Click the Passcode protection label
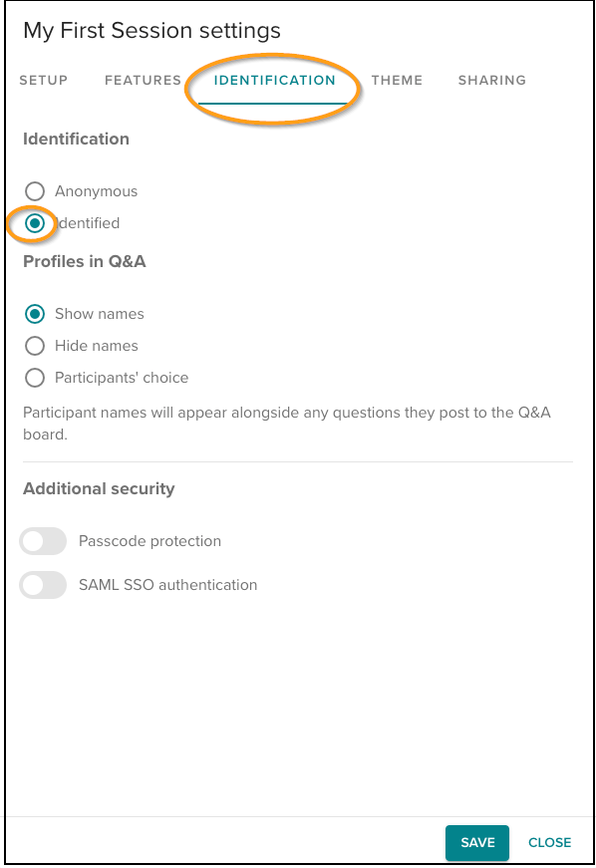This screenshot has width=596, height=868. point(149,540)
